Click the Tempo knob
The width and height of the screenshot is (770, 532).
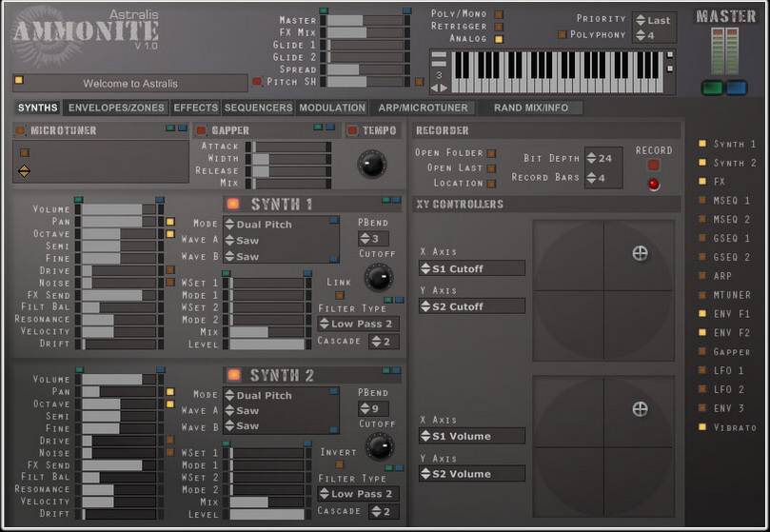pos(372,164)
